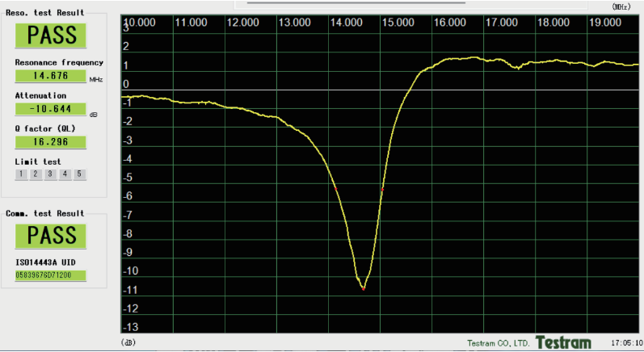Click the 14.000 frequency axis label

coord(346,23)
